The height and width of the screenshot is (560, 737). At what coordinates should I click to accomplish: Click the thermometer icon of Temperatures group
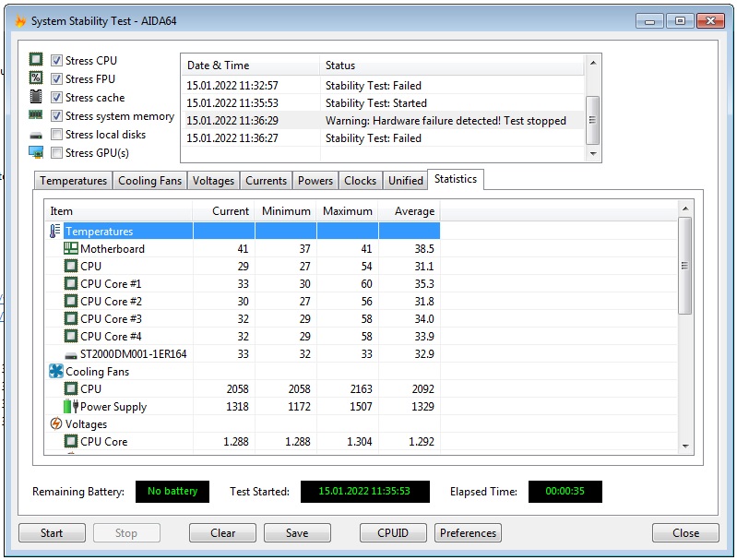click(x=55, y=231)
